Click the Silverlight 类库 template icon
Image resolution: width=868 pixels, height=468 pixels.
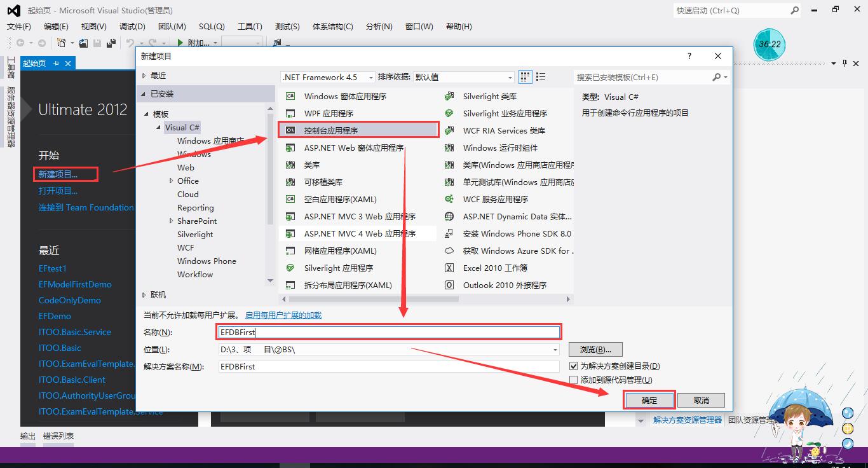449,96
